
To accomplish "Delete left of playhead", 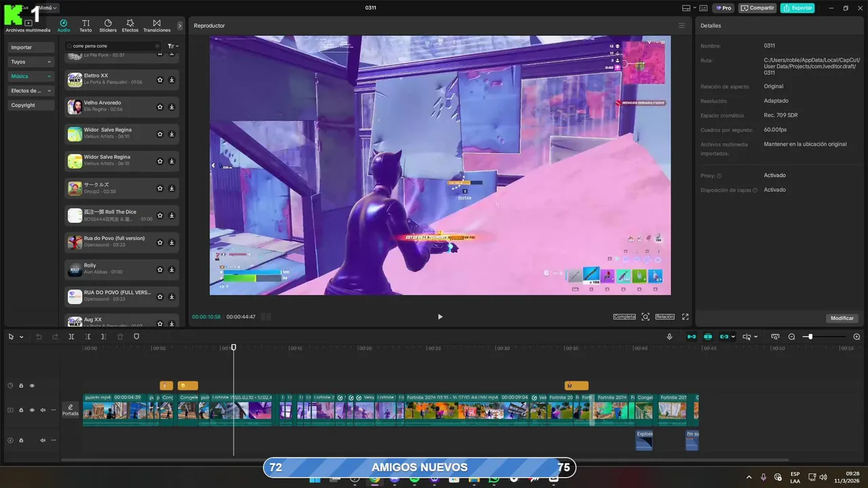I will click(87, 336).
